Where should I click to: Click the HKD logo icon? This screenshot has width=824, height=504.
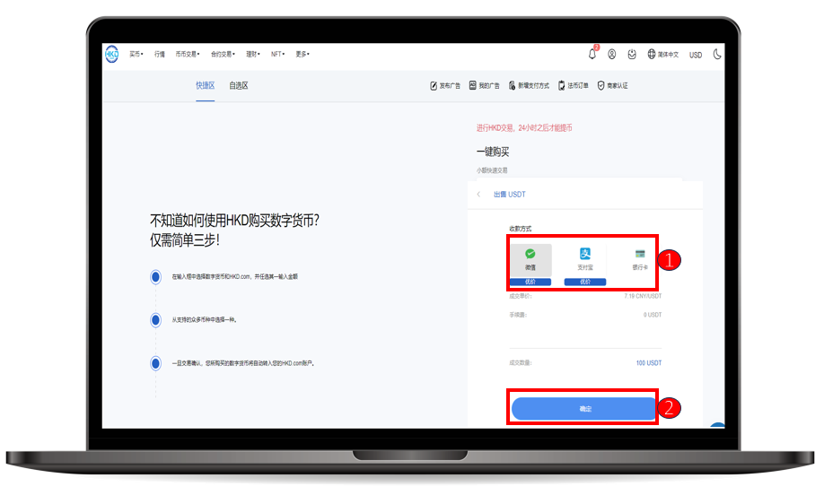point(111,54)
